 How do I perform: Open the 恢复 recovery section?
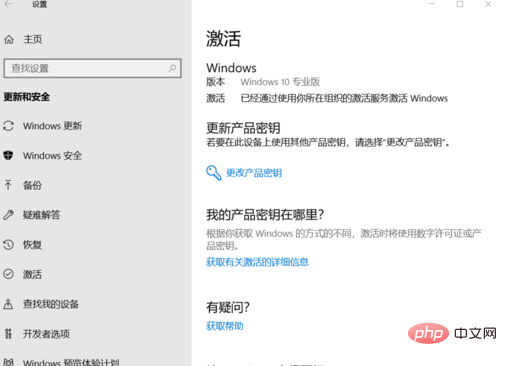(x=32, y=245)
